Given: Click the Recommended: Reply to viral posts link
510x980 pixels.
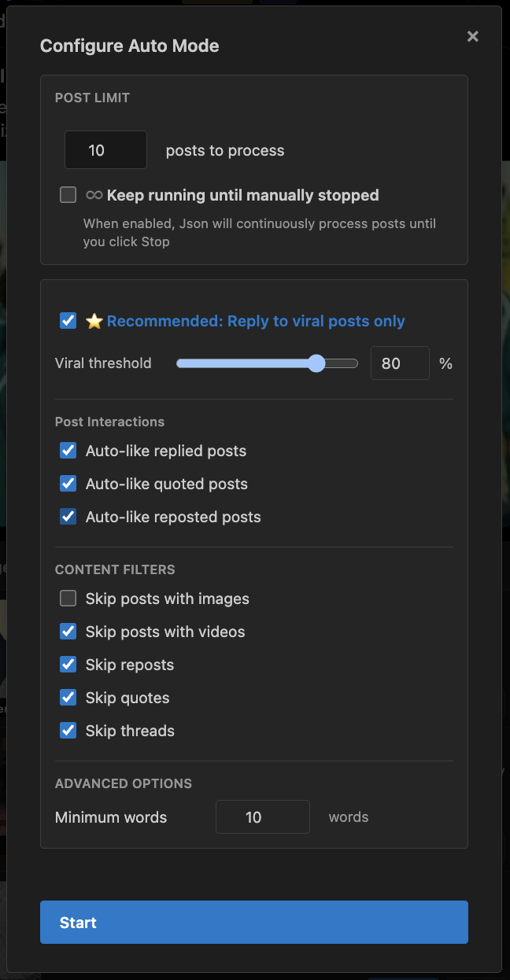Looking at the screenshot, I should point(256,320).
